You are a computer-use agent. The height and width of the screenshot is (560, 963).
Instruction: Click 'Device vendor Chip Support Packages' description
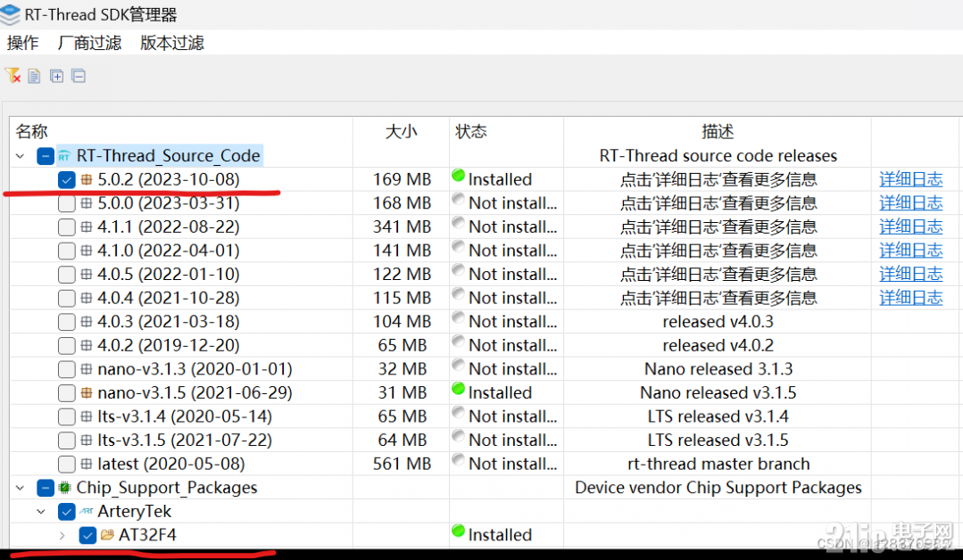[x=718, y=488]
